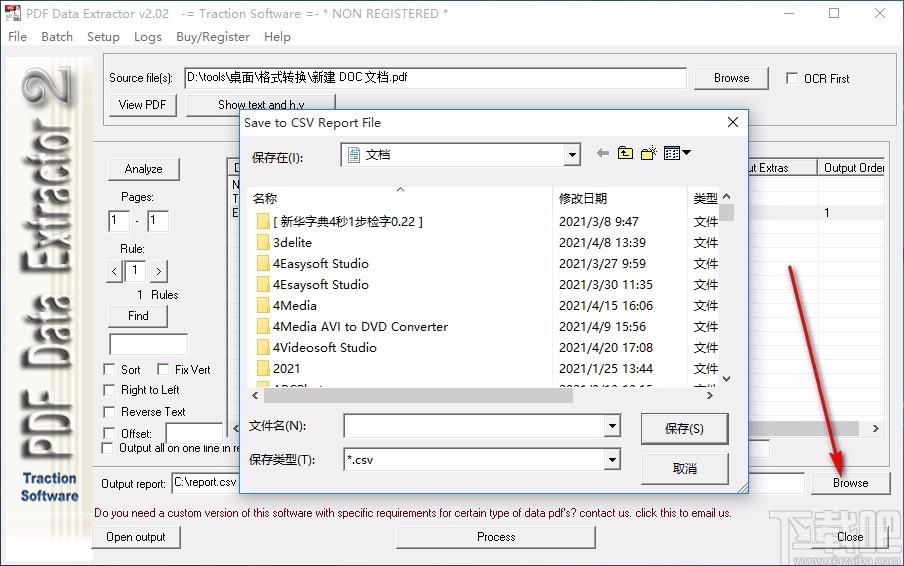Open the Logs menu
904x566 pixels.
(x=148, y=36)
